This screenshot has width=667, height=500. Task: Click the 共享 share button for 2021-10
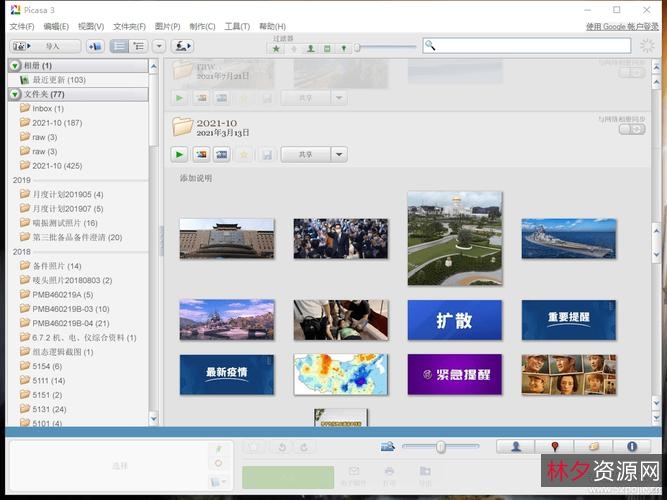305,154
